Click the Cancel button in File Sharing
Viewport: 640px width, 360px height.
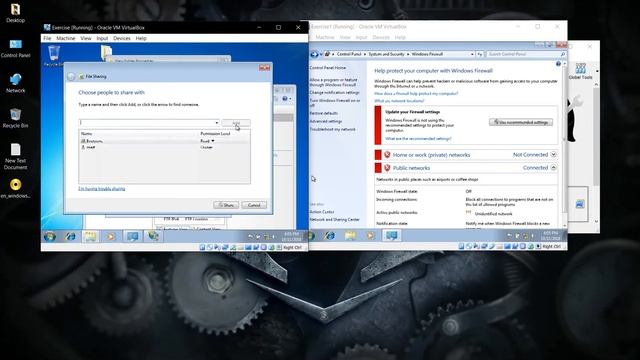254,205
